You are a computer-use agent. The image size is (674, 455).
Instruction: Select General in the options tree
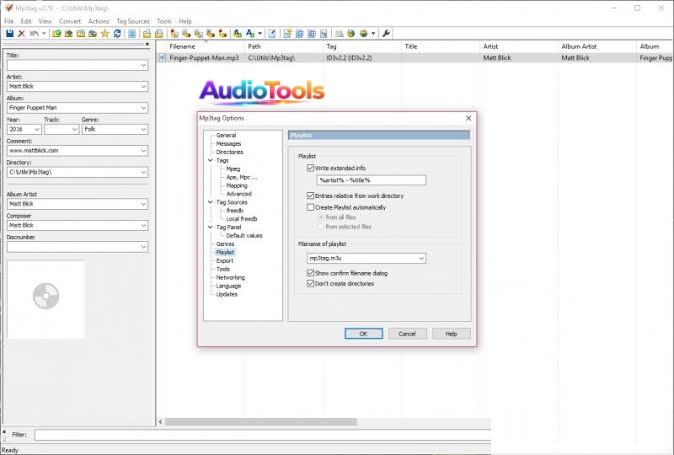click(226, 135)
